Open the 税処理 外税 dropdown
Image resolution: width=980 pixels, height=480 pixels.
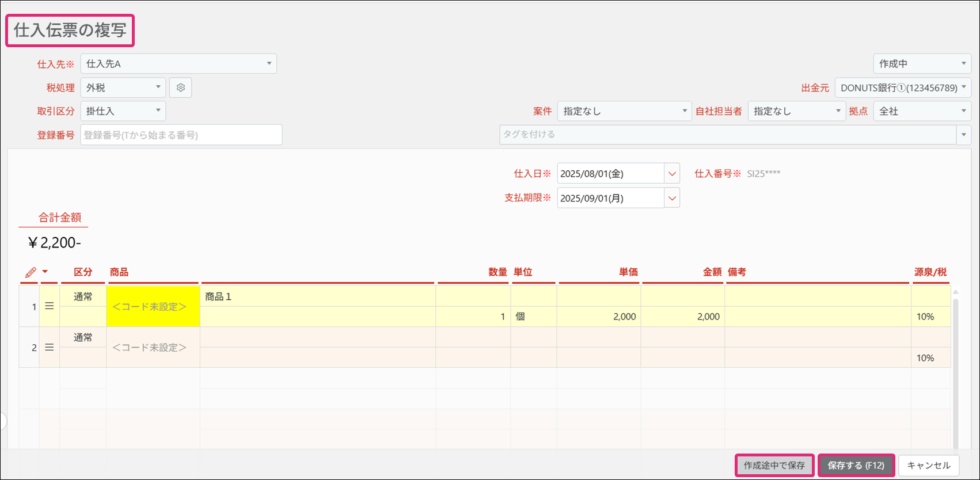123,87
